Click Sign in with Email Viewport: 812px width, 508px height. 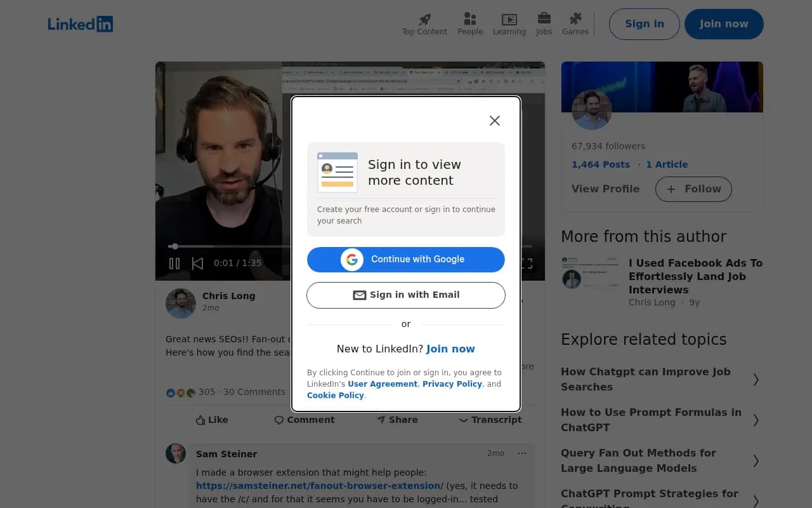(406, 295)
